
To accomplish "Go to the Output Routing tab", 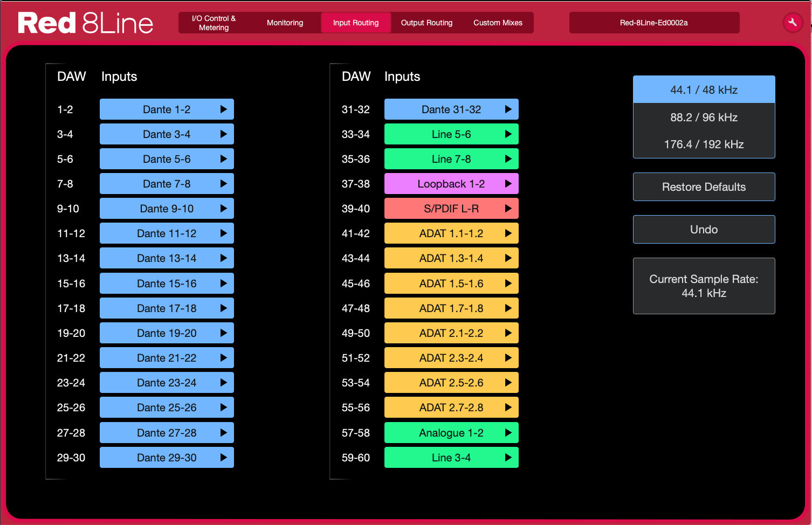I will [x=426, y=23].
